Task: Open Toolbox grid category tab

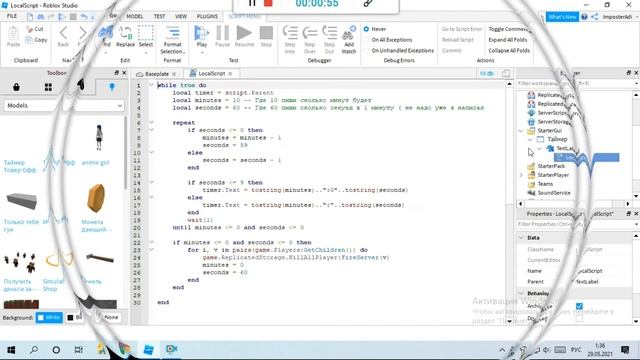Action: pyautogui.click(x=48, y=87)
